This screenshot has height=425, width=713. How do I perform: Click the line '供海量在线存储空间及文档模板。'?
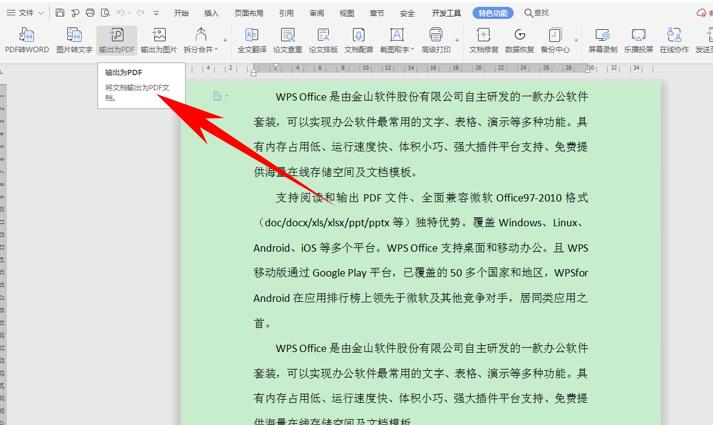tap(336, 172)
